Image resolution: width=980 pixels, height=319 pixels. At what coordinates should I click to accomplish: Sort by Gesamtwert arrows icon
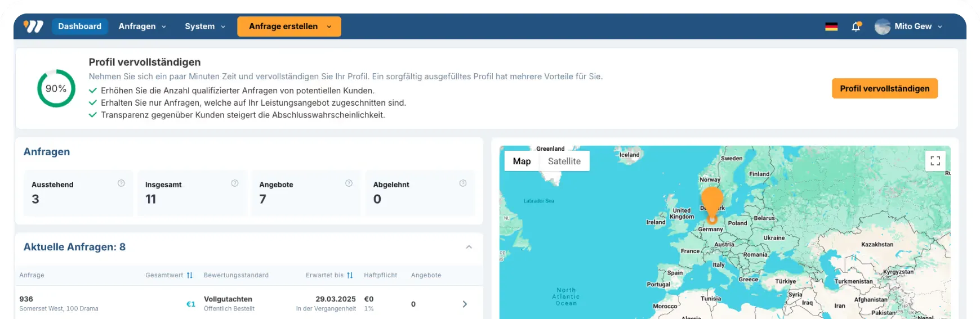coord(190,275)
